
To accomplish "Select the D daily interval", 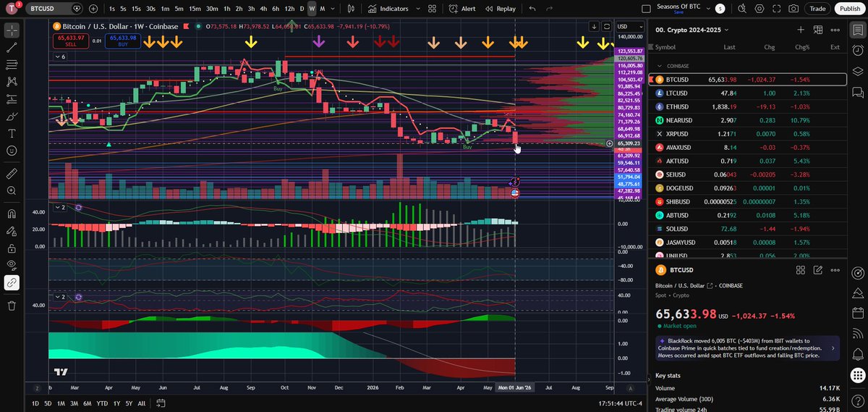I will point(302,9).
